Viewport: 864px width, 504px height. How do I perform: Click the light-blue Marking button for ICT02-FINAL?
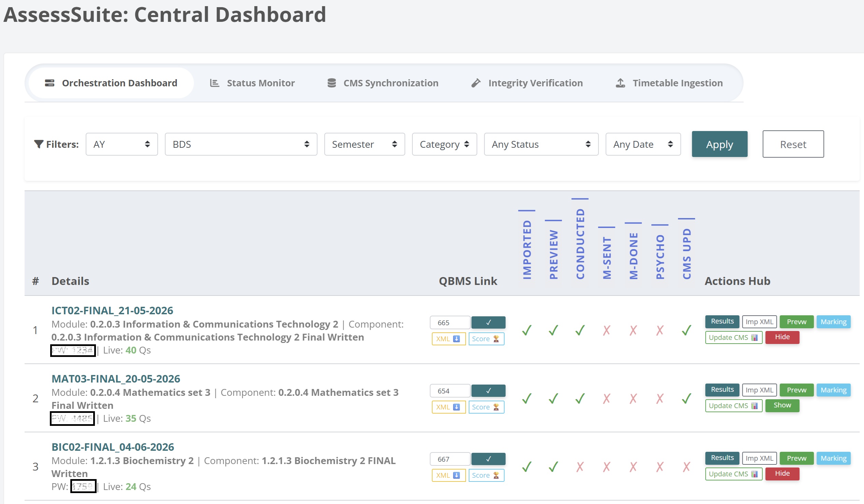pyautogui.click(x=833, y=322)
